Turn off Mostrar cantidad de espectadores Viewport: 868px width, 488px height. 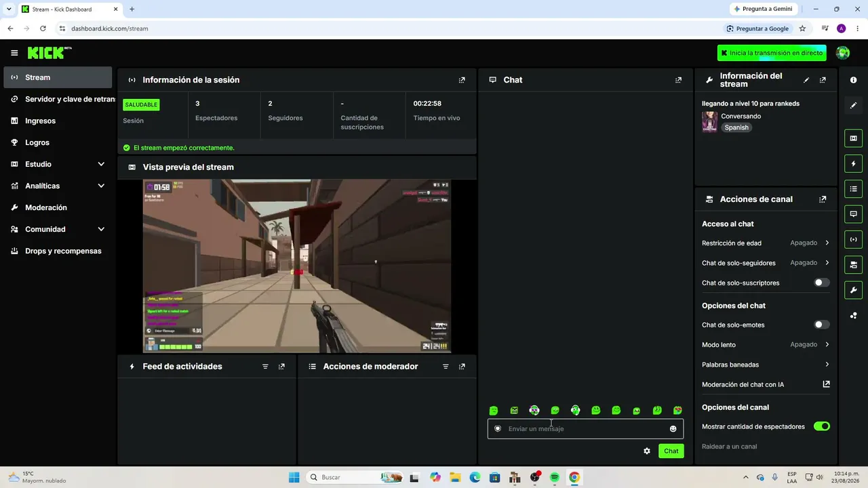821,426
